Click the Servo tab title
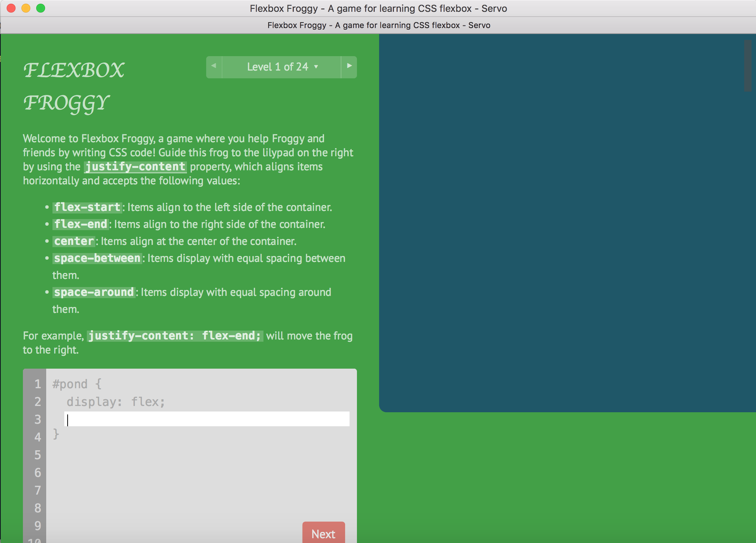Image resolution: width=756 pixels, height=543 pixels. pyautogui.click(x=378, y=25)
